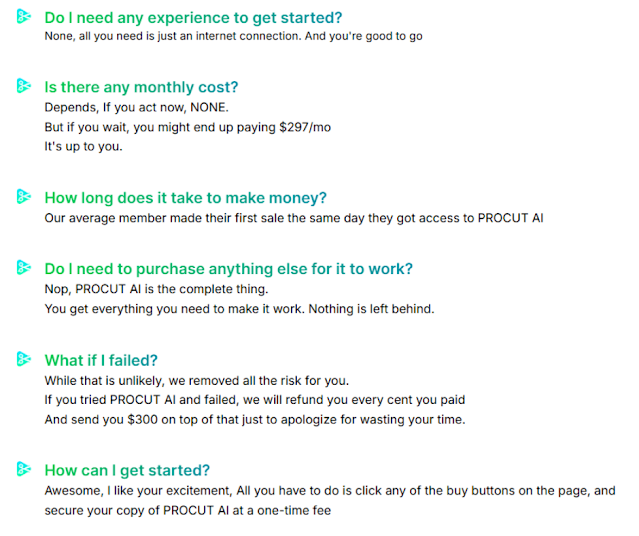The image size is (639, 536).
Task: Open "Do I need to purchase anything else for it to work?"
Action: point(229,269)
